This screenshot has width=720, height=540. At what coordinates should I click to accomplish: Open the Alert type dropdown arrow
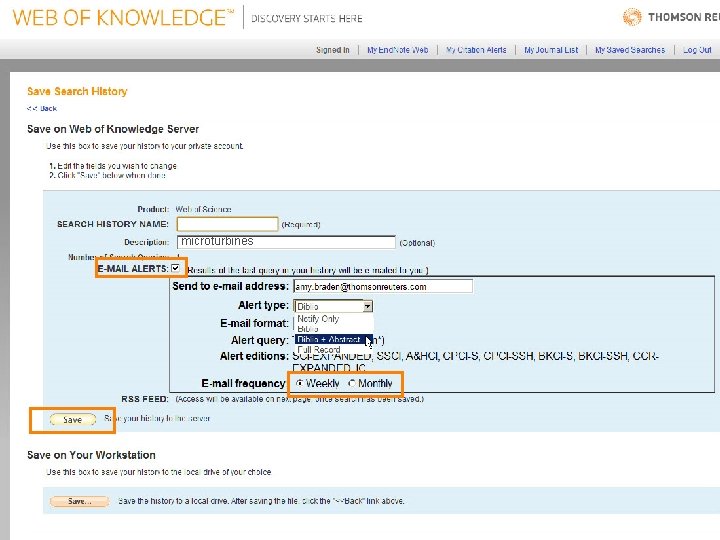tap(367, 306)
